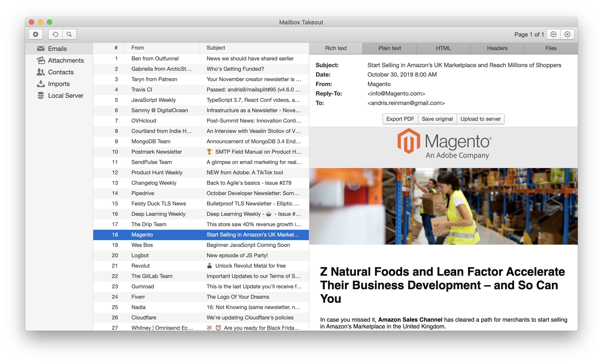The width and height of the screenshot is (603, 364).
Task: Click the refresh icon in the toolbar
Action: pyautogui.click(x=55, y=34)
